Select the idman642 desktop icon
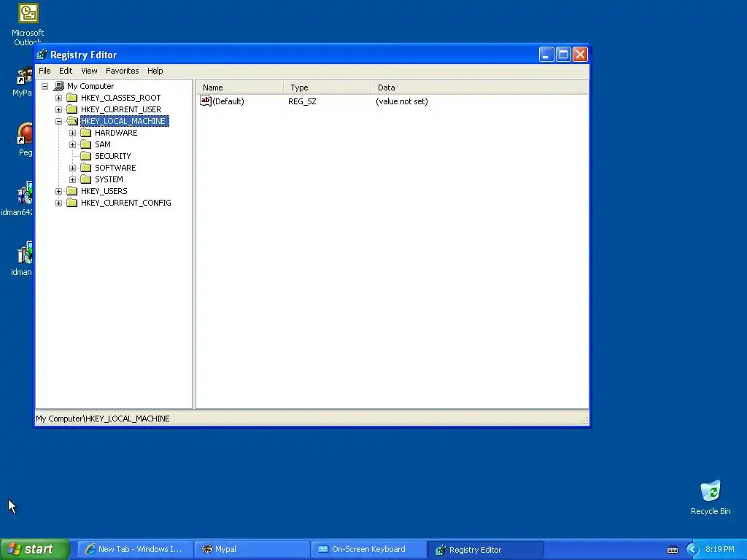This screenshot has width=747, height=560. pos(24,192)
